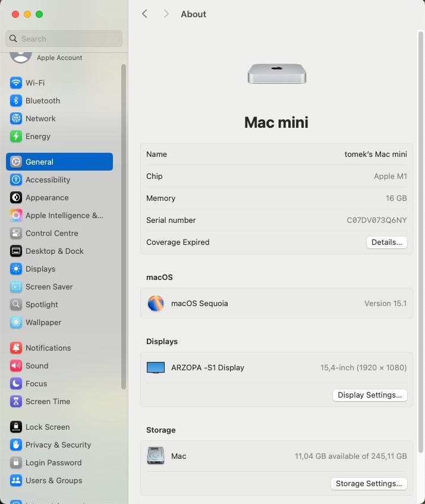
Task: Click the search magnifying glass icon
Action: pyautogui.click(x=13, y=39)
